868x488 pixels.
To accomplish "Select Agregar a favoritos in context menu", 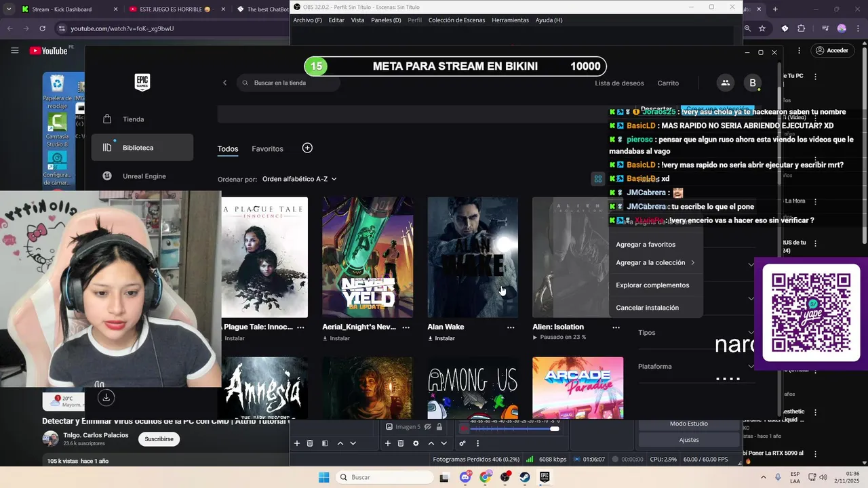I will (646, 244).
